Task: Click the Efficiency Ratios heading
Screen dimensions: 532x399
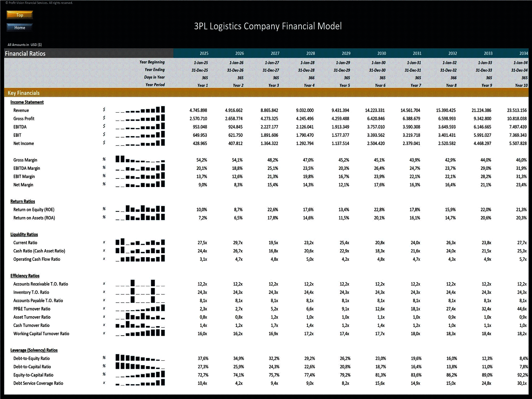Action: click(x=25, y=276)
